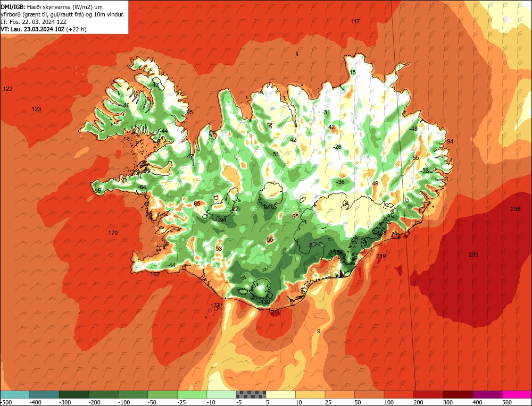Click the darkest green -300 to -200 legend swatch
Screen dimensions: 532x406
click(74, 394)
